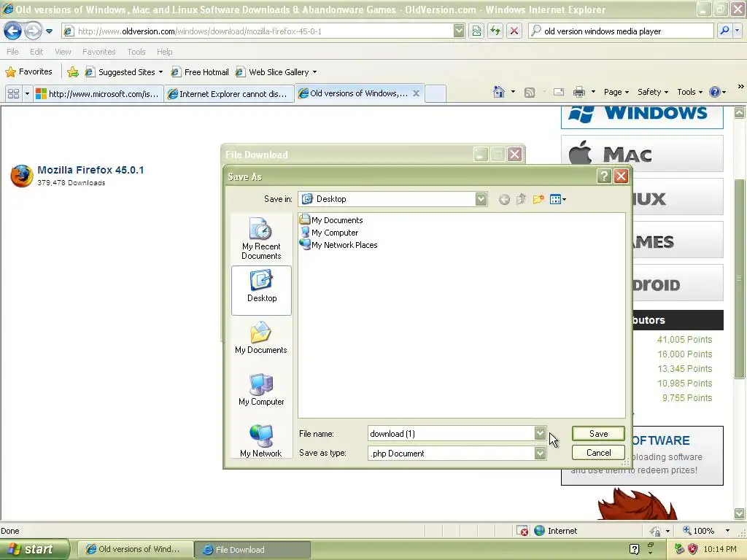The width and height of the screenshot is (747, 560).
Task: Click the Cancel button
Action: pos(598,452)
